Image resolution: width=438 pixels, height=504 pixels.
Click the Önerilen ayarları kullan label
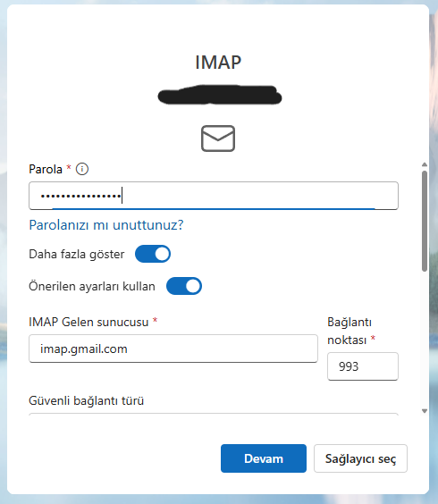point(92,286)
